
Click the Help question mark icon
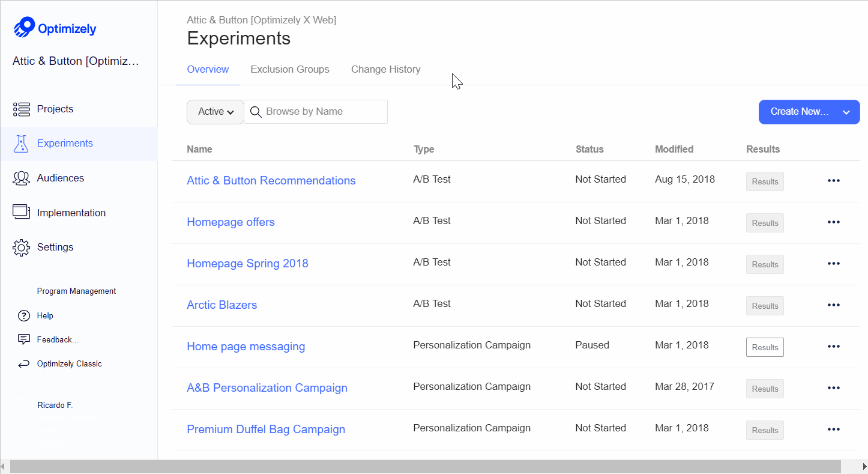(24, 316)
